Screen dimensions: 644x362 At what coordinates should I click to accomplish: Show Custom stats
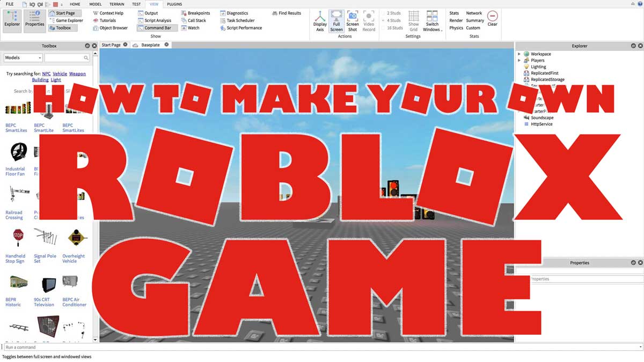coord(473,28)
